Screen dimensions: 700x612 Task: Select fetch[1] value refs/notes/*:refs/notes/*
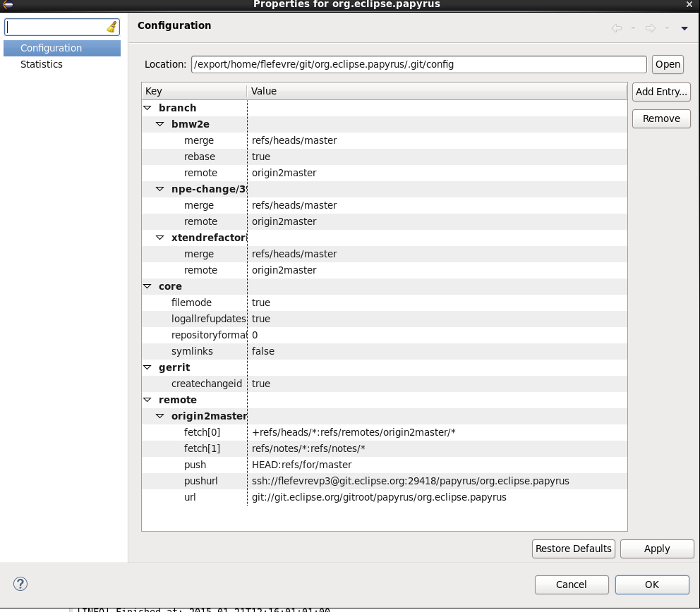pos(308,448)
